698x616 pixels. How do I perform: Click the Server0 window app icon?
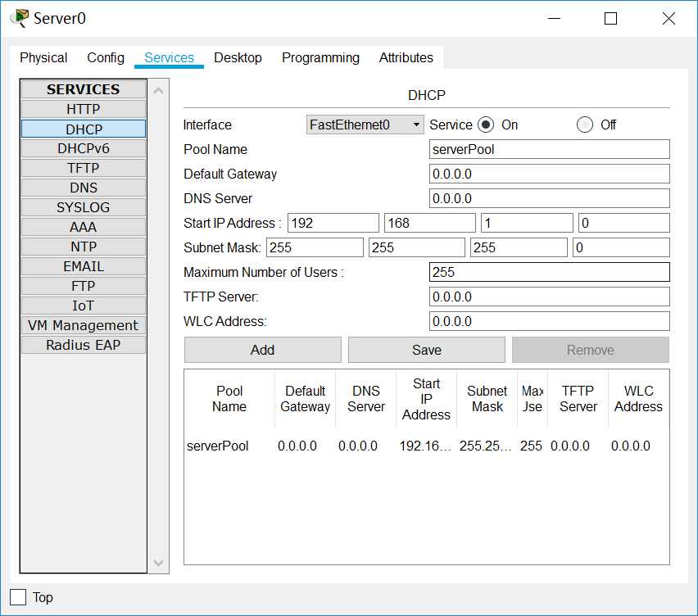pos(19,18)
